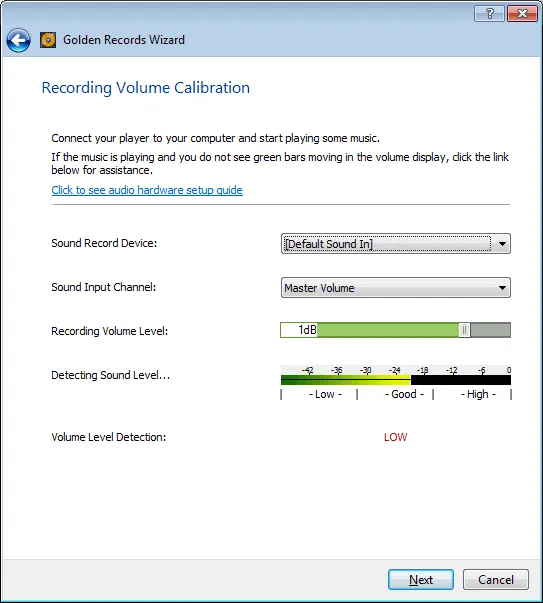Viewport: 543px width, 603px height.
Task: Click the gray unfilled end of volume slider
Action: [490, 330]
